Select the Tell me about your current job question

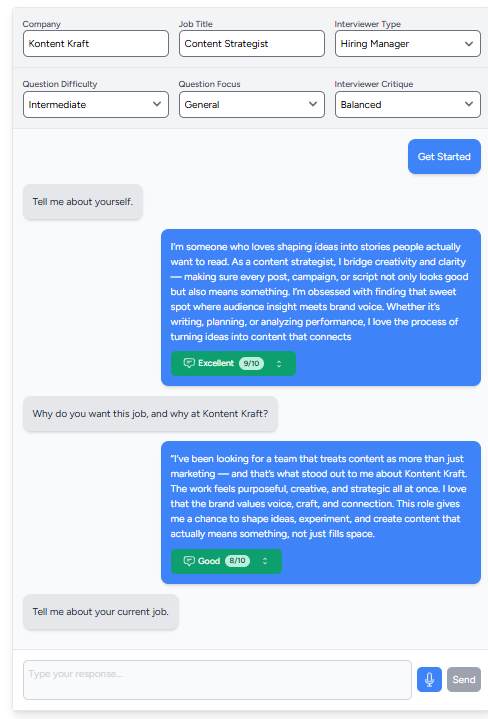(x=101, y=612)
